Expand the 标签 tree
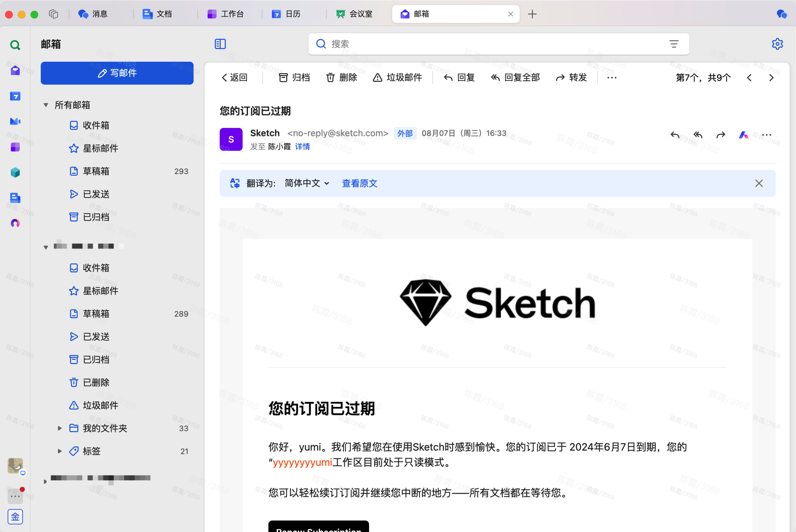 (59, 451)
